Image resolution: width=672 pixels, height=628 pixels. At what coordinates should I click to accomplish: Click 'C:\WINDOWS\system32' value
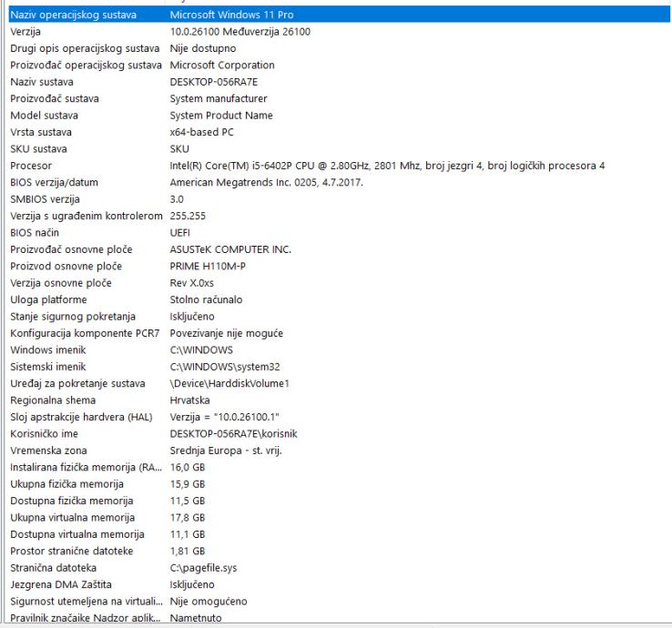(x=225, y=367)
